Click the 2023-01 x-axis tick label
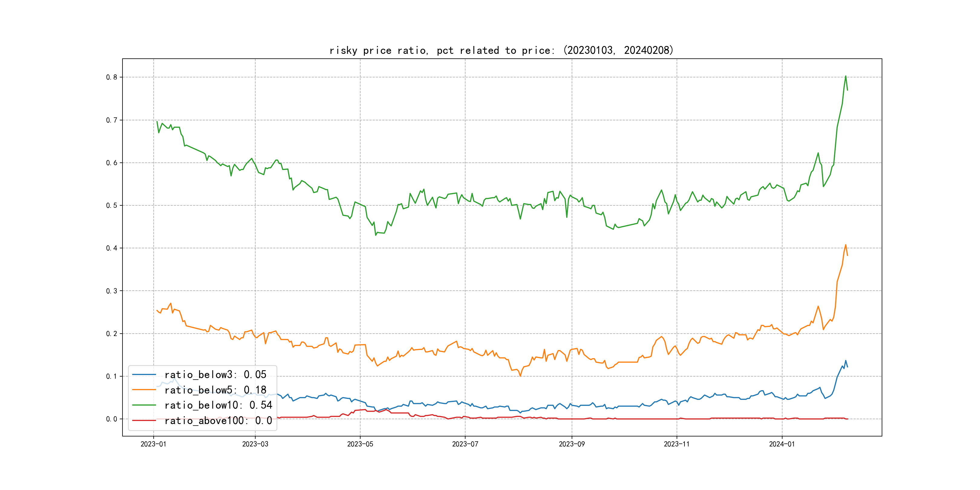980x490 pixels. (153, 444)
